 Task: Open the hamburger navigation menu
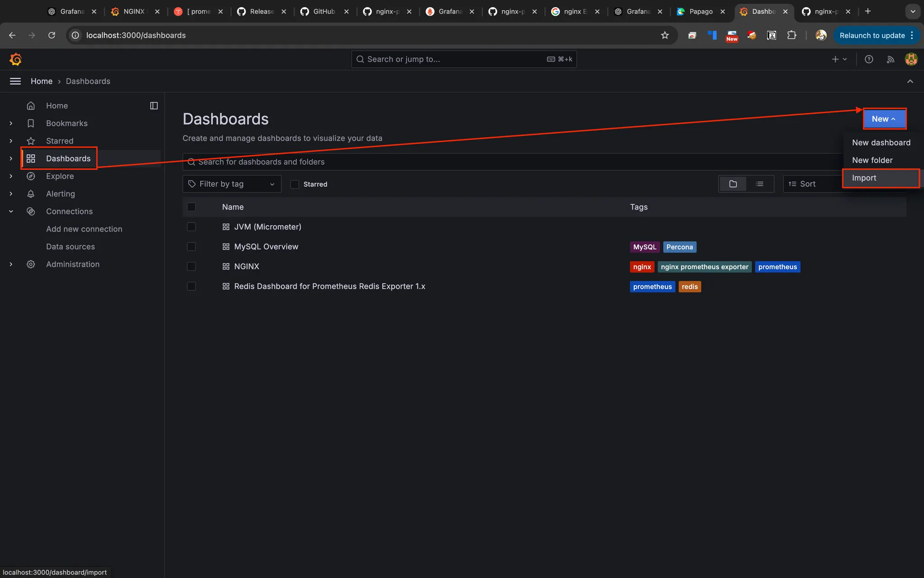[15, 81]
